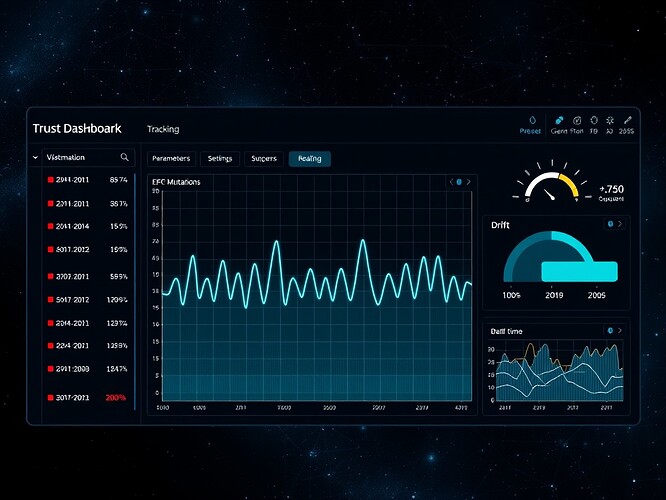Expand the Drift panel right chevron
Image resolution: width=666 pixels, height=500 pixels.
pos(620,224)
